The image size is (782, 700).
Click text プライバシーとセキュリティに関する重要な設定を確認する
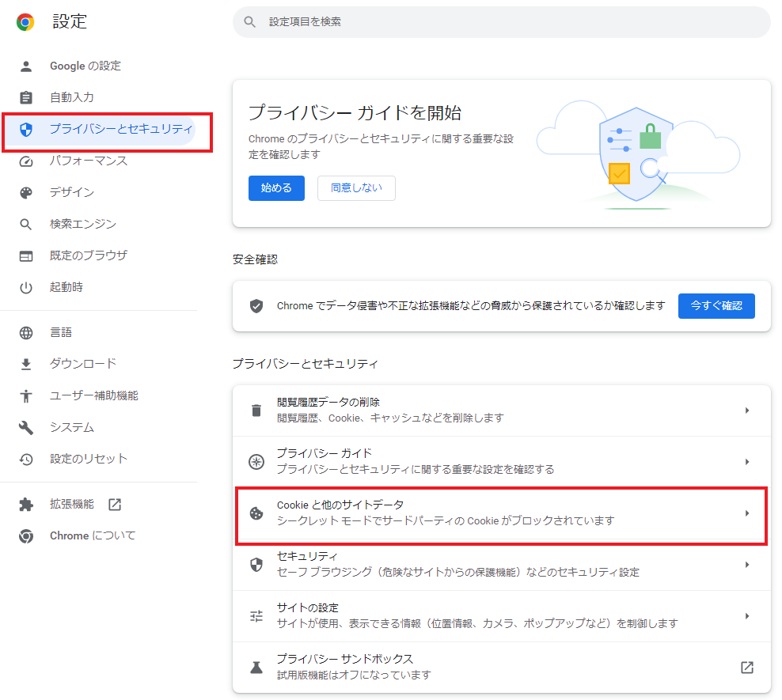[416, 470]
